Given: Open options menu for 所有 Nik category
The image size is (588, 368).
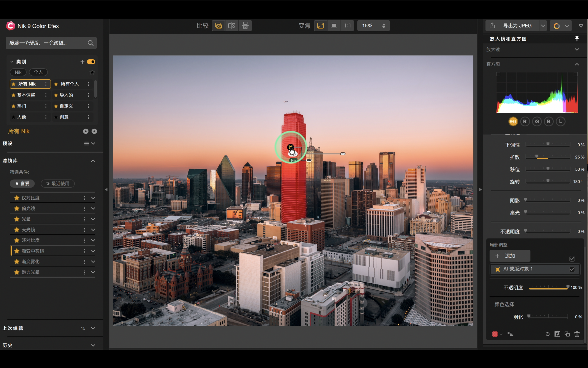Looking at the screenshot, I should click(46, 84).
